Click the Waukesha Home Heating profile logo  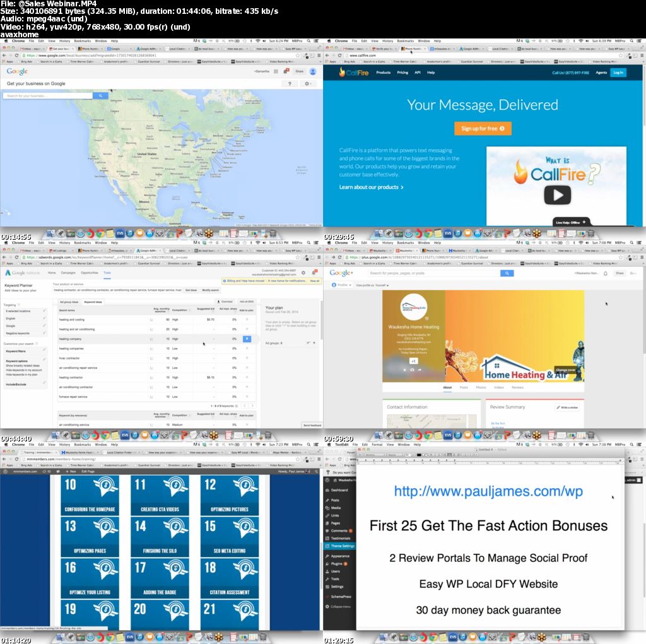[414, 307]
